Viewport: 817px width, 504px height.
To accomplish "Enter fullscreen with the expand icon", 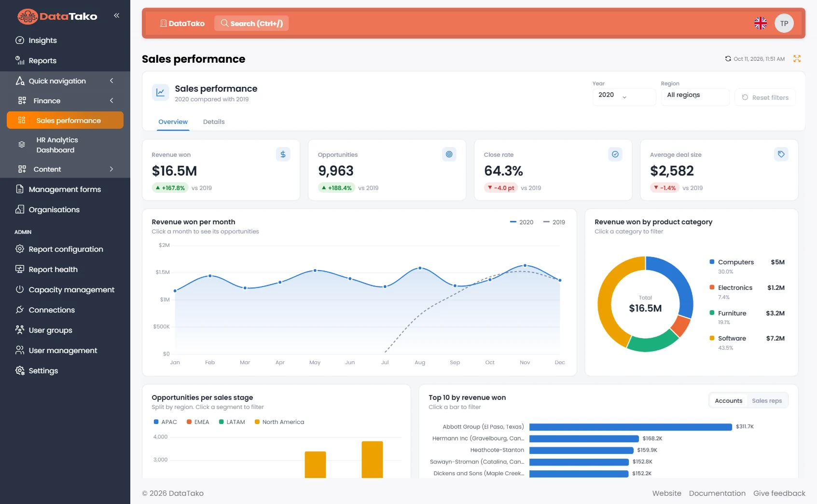I will pyautogui.click(x=797, y=59).
